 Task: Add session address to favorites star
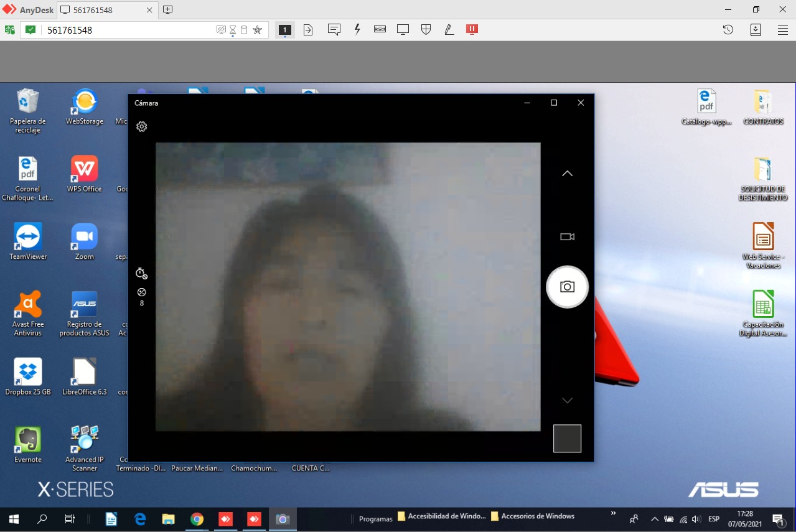257,30
